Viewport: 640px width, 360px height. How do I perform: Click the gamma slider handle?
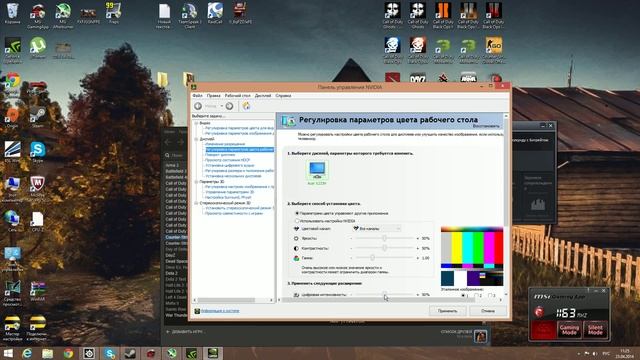point(372,258)
